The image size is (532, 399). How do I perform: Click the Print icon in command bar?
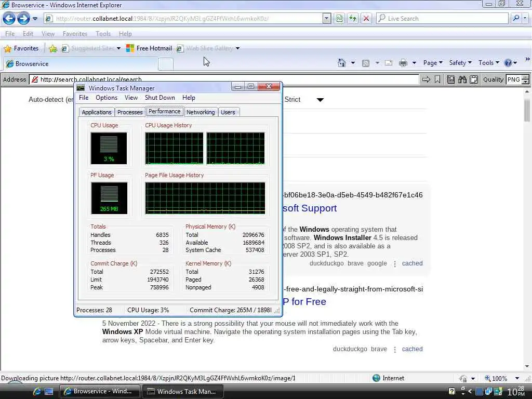point(403,63)
